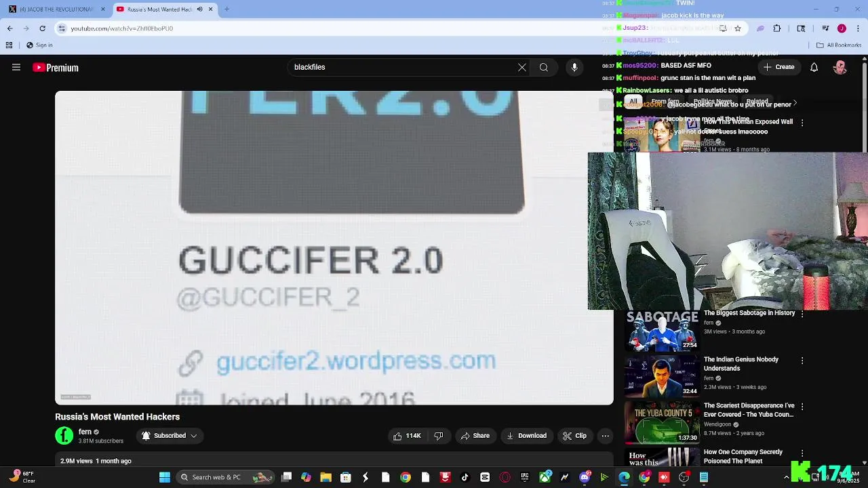Open the media controls icon in toolbar
Viewport: 868px width, 488px height.
(x=825, y=28)
